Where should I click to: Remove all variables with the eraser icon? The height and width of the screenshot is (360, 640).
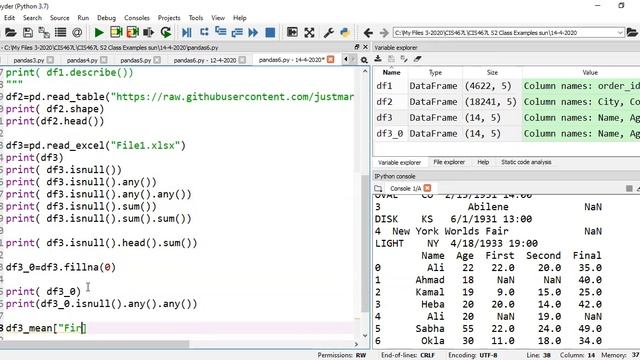tap(417, 59)
